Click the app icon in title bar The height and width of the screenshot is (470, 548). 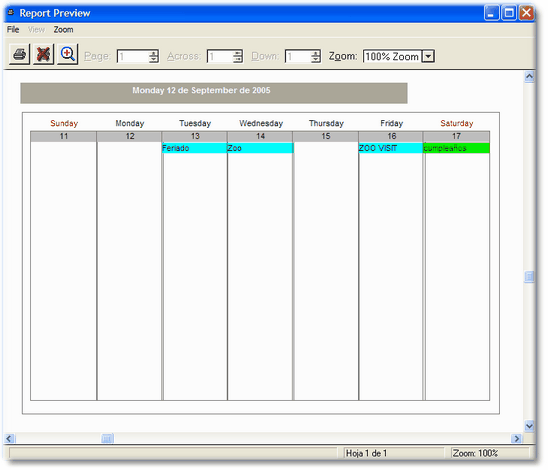tap(11, 13)
